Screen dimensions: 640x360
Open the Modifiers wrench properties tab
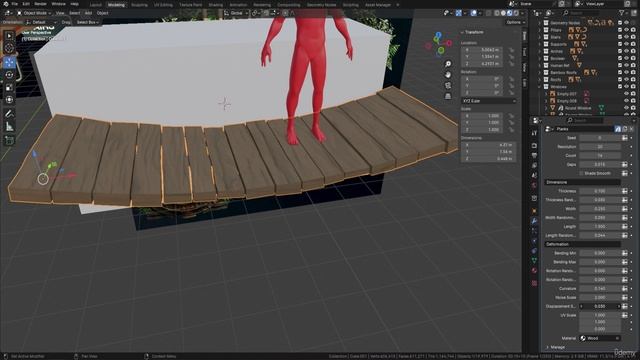point(534,221)
